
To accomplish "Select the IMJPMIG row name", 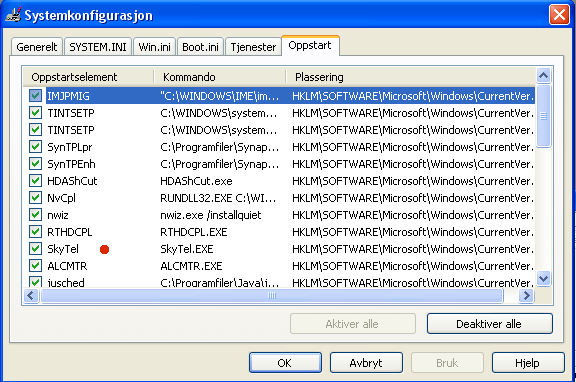I will (68, 96).
